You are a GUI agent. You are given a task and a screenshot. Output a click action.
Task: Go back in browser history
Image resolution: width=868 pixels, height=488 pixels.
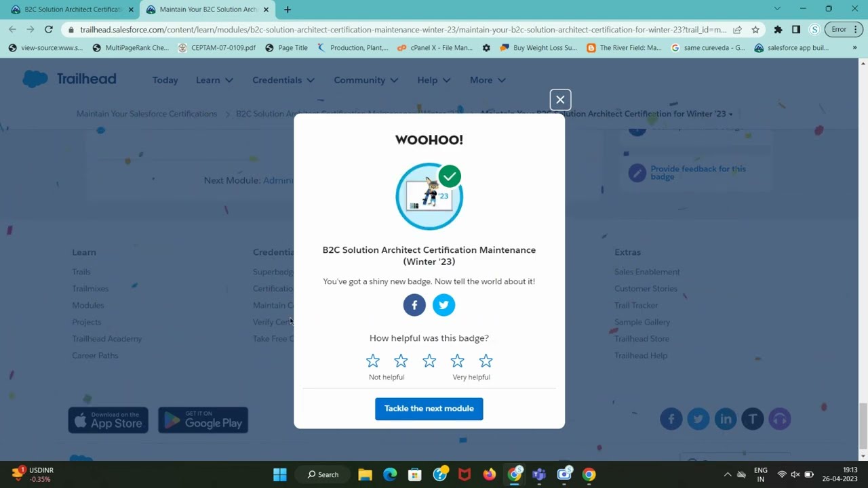(12, 29)
